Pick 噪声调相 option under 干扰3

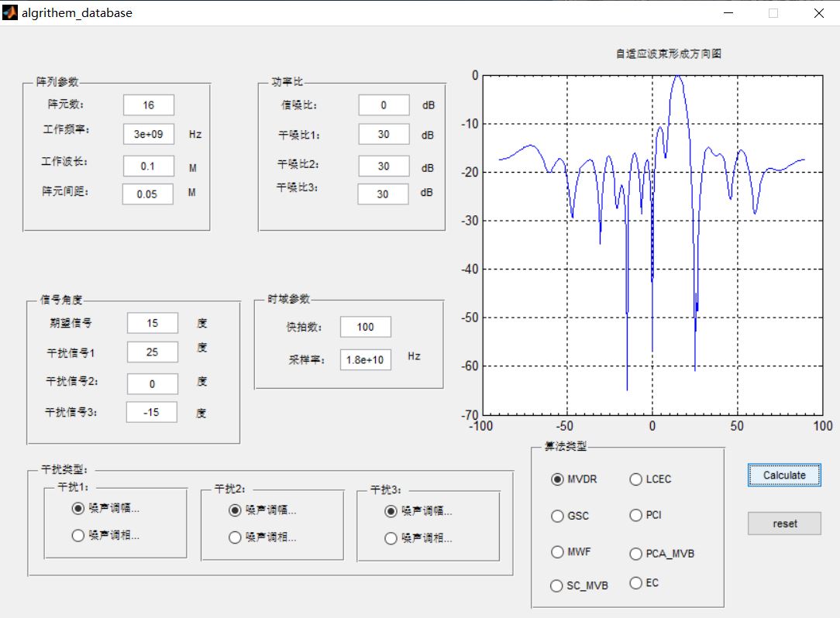pyautogui.click(x=418, y=538)
